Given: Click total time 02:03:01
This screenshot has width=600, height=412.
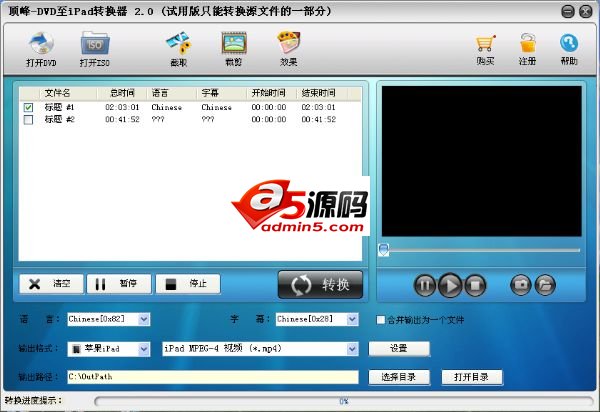Looking at the screenshot, I should pyautogui.click(x=122, y=107).
